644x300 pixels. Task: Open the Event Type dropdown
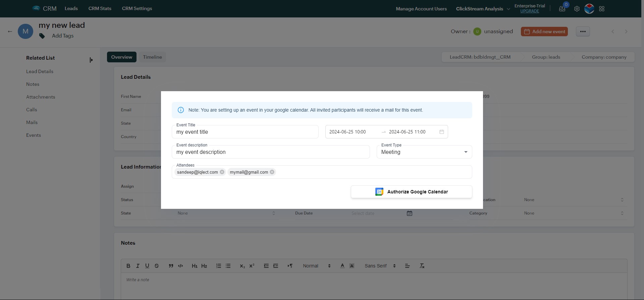coord(424,152)
